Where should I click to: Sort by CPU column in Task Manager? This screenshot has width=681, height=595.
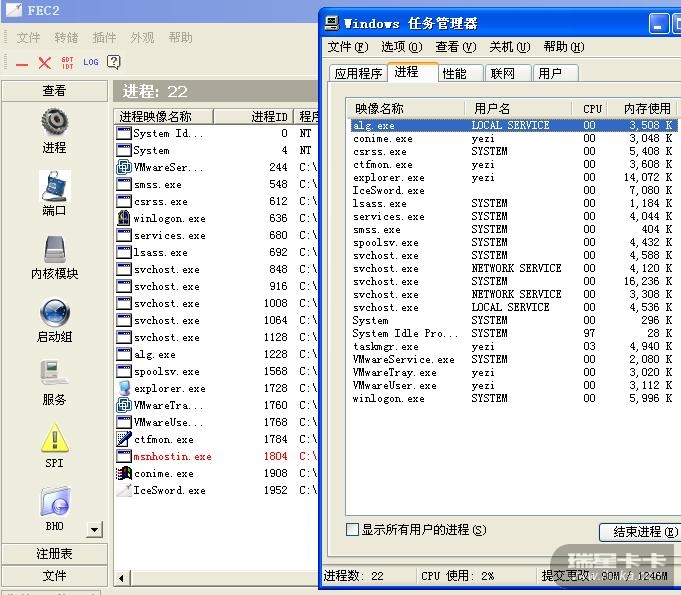coord(589,108)
